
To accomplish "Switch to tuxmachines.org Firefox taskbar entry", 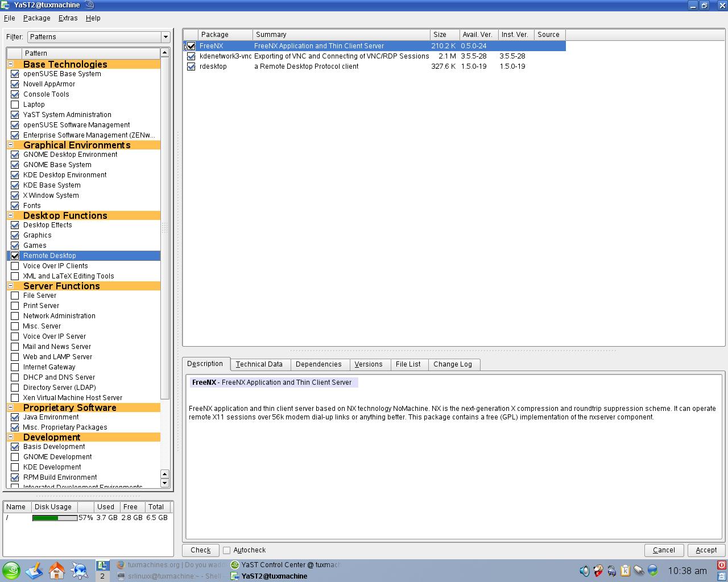I will (171, 565).
